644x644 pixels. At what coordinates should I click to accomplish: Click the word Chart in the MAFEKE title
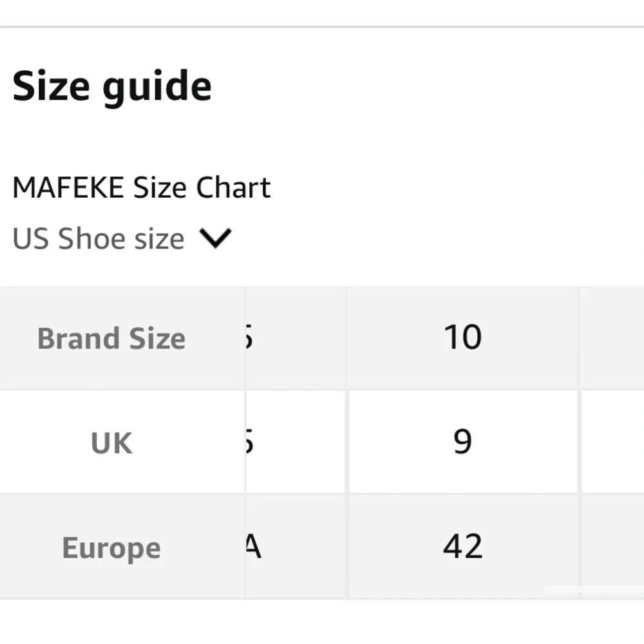233,187
